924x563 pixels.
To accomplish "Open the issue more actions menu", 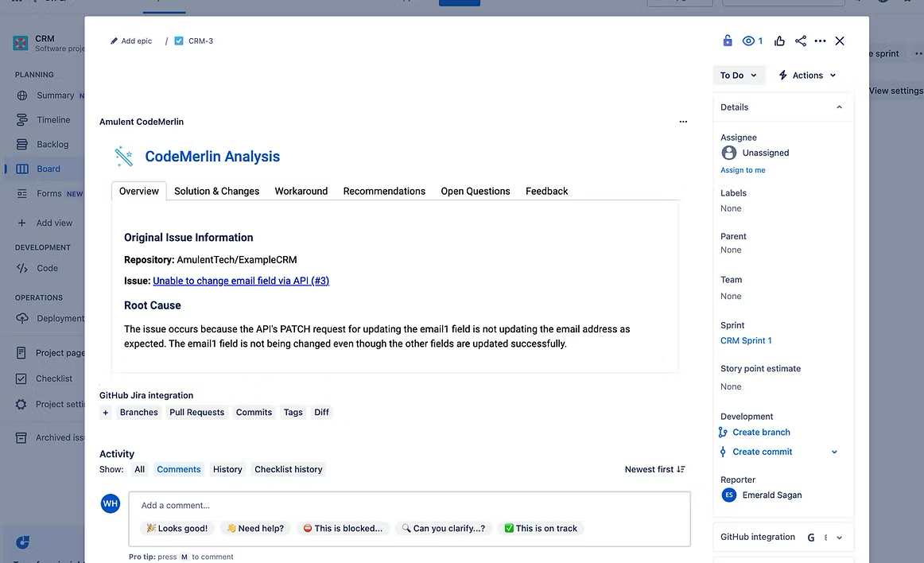I will pyautogui.click(x=821, y=41).
